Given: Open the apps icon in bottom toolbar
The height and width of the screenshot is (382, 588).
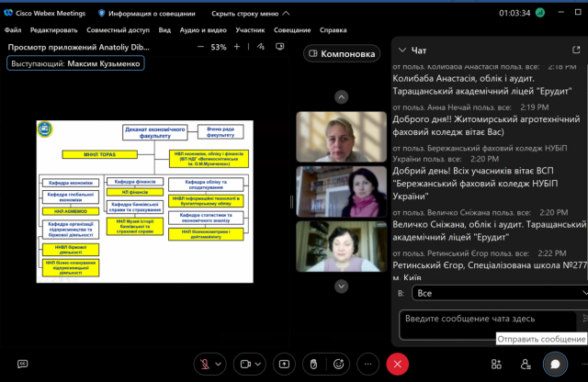Looking at the screenshot, I should [497, 364].
